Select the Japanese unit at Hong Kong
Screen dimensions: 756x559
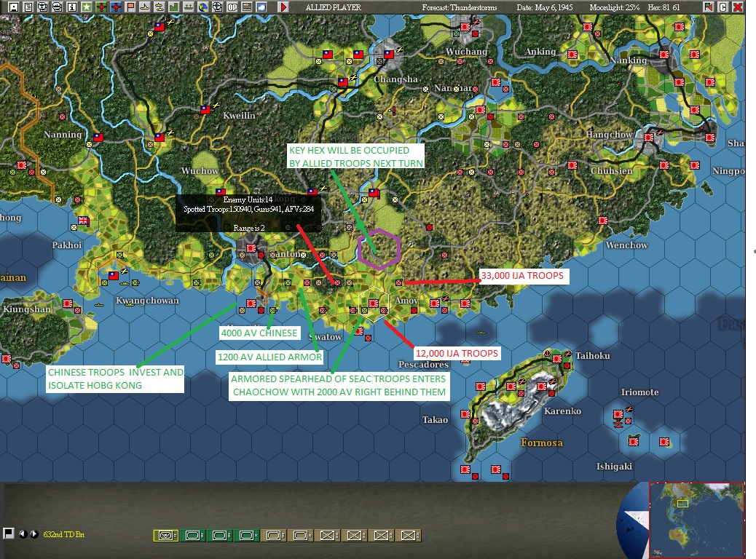tap(251, 303)
